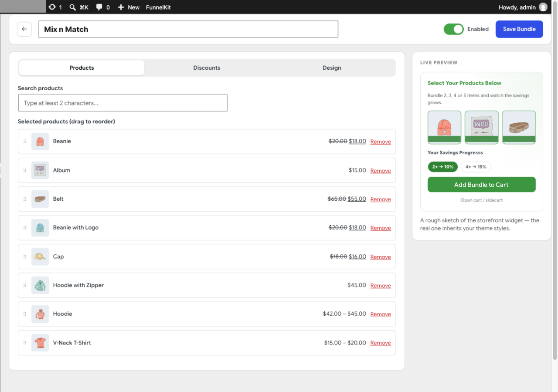The height and width of the screenshot is (392, 558).
Task: Click the back arrow button
Action: tap(24, 29)
